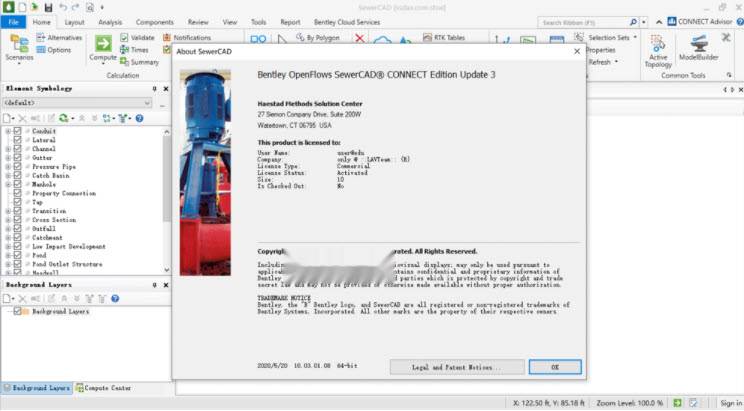Open Alternatives in the ribbon
Image resolution: width=744 pixels, height=411 pixels.
click(x=59, y=37)
